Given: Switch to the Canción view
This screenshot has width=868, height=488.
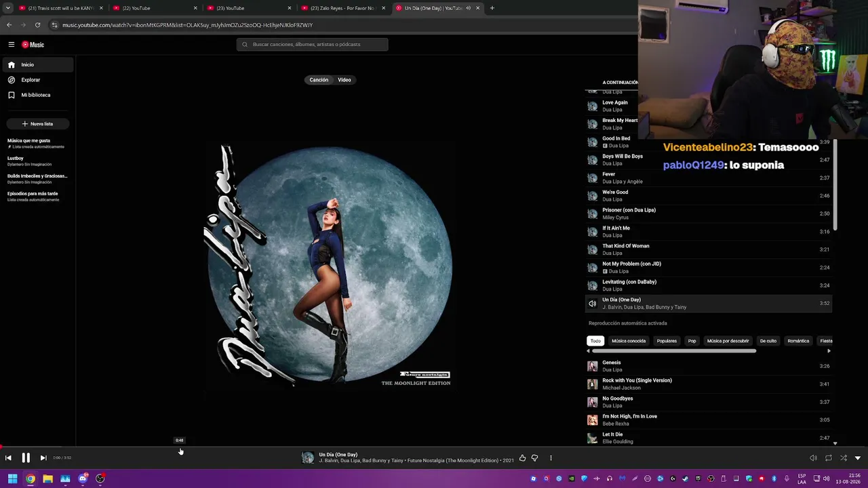Looking at the screenshot, I should 319,80.
